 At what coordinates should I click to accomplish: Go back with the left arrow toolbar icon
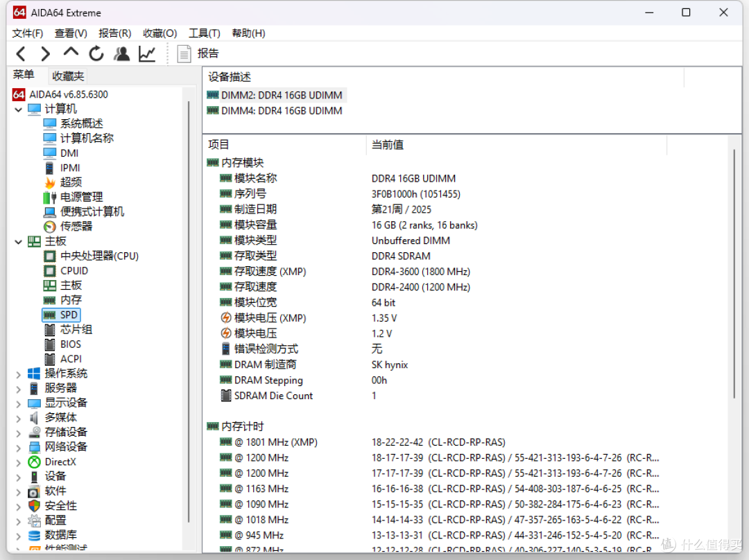click(x=21, y=53)
